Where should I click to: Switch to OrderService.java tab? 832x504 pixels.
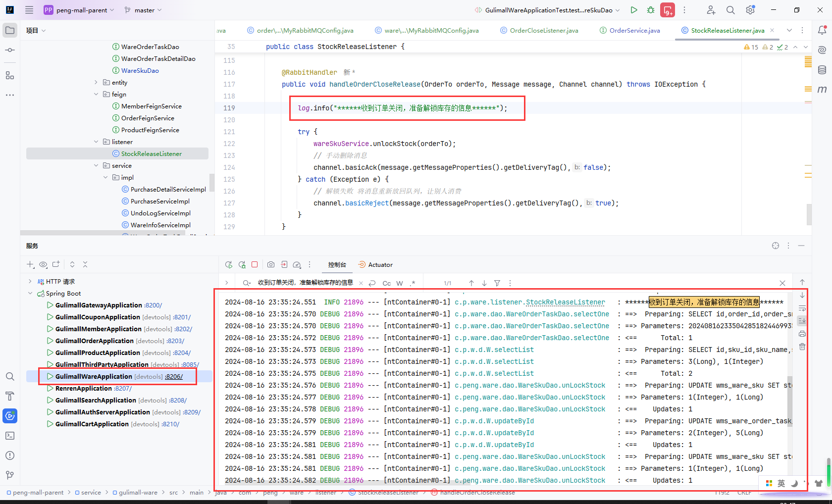coord(630,31)
